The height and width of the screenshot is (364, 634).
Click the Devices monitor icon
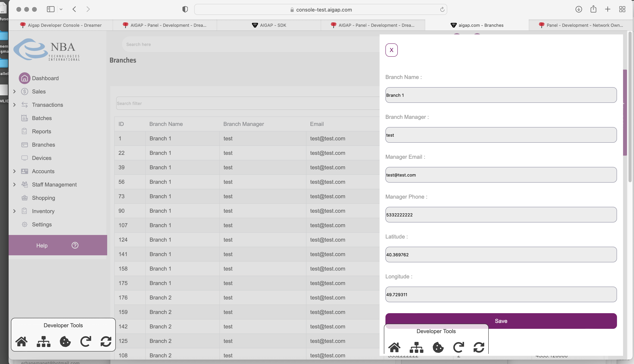[x=24, y=158]
